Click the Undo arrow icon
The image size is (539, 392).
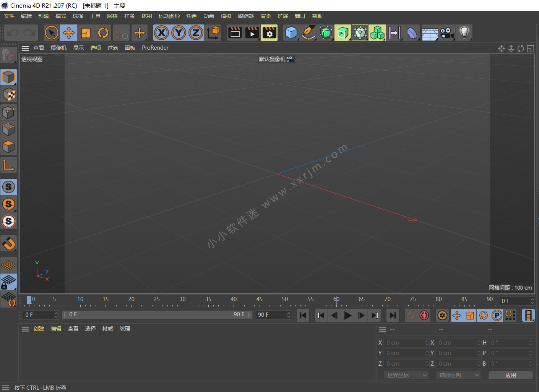[13, 33]
